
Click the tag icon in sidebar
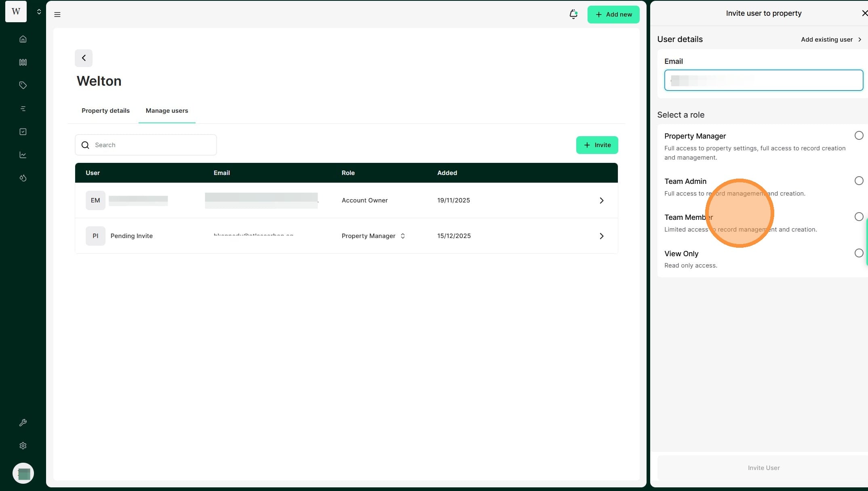click(23, 85)
